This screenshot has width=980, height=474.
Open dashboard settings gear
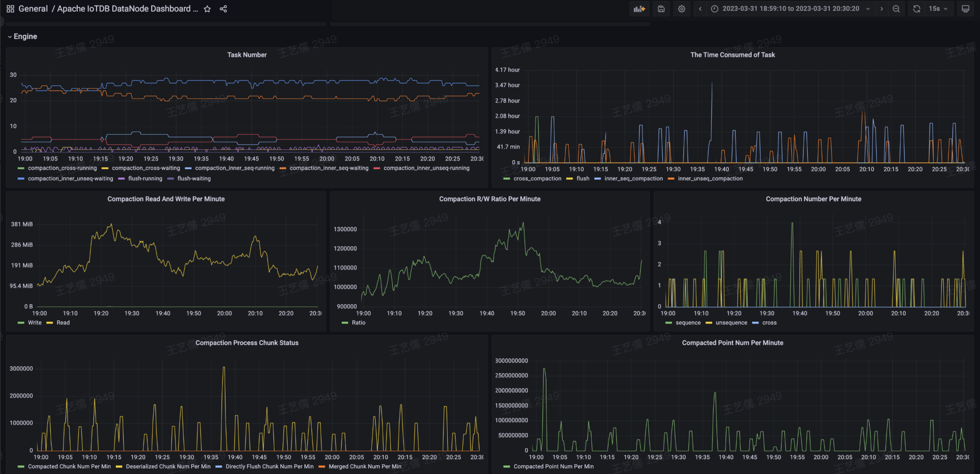point(682,9)
